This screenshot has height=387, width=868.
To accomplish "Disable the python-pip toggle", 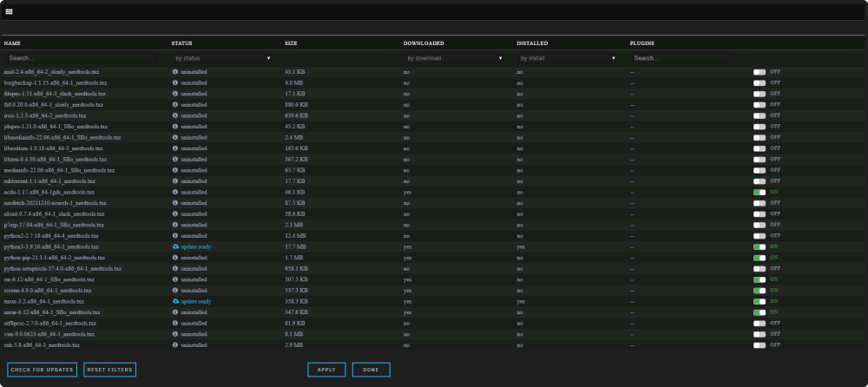I will 759,258.
